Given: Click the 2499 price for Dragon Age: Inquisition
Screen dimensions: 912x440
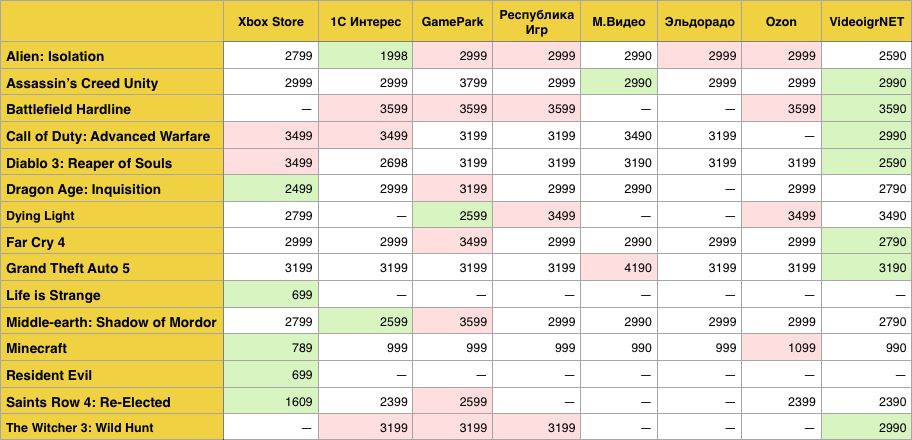Looking at the screenshot, I should 297,189.
